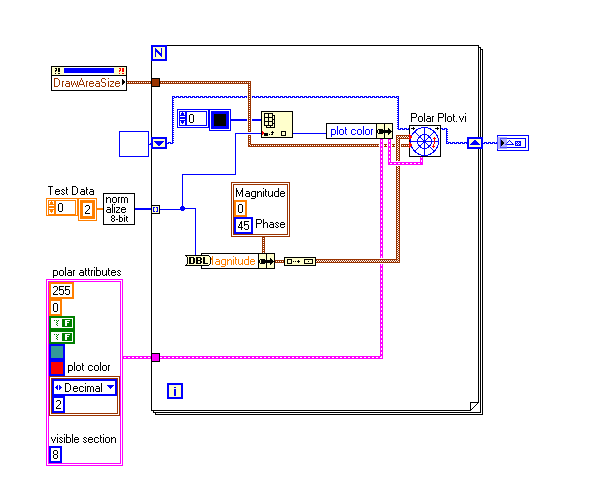Screen dimensions: 611x490
Task: Click the Phase label in cluster
Action: [270, 224]
